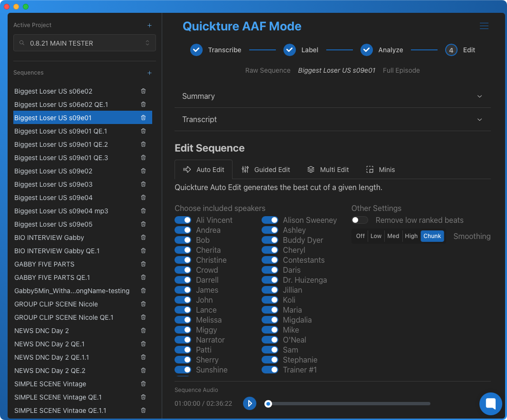
Task: Disable the Narrator speaker
Action: pos(183,340)
